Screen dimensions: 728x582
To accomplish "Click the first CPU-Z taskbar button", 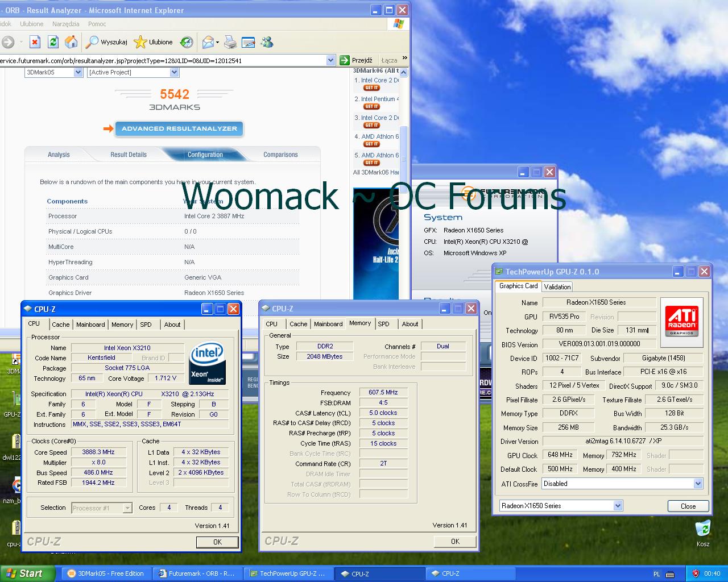I will tap(379, 573).
